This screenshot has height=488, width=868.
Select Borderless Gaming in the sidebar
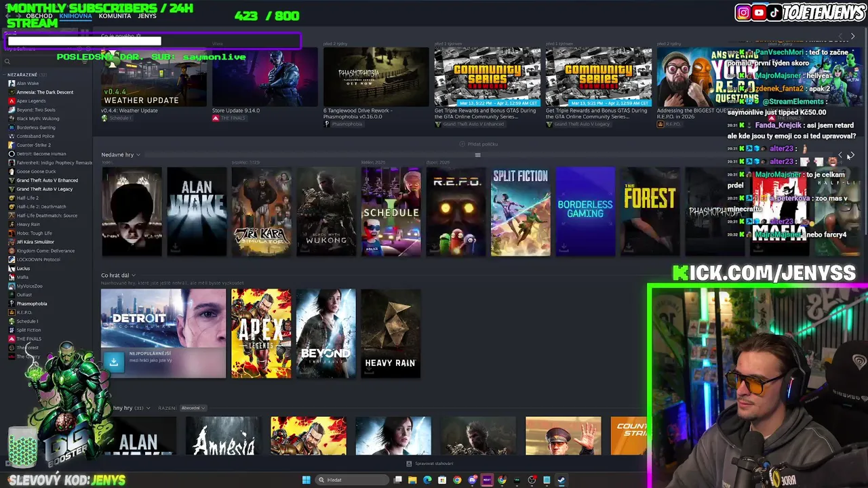coord(36,127)
